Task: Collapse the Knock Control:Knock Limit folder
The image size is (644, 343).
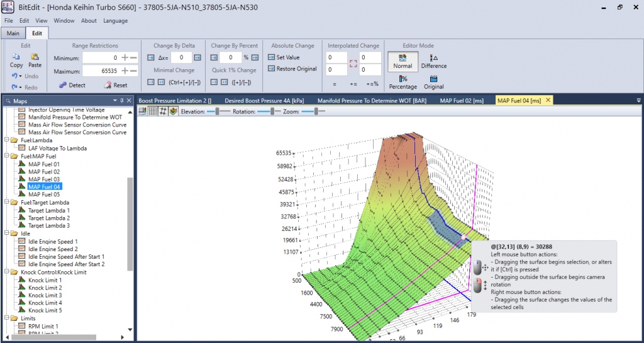Action: [6, 272]
